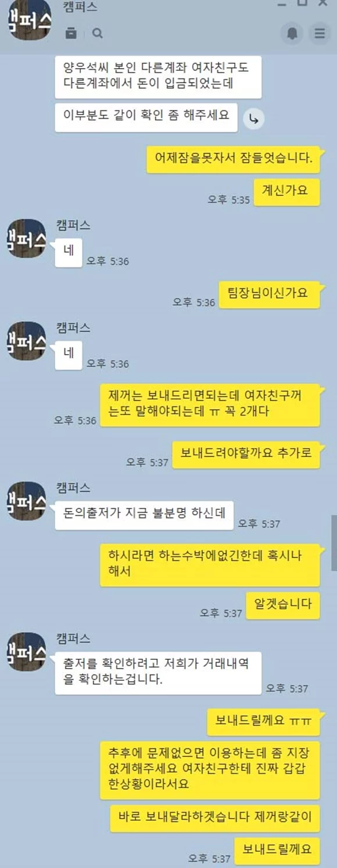Click the yellow bubble 어제잠을못자서 잠들엇습니다
The width and height of the screenshot is (337, 868).
pos(234,159)
